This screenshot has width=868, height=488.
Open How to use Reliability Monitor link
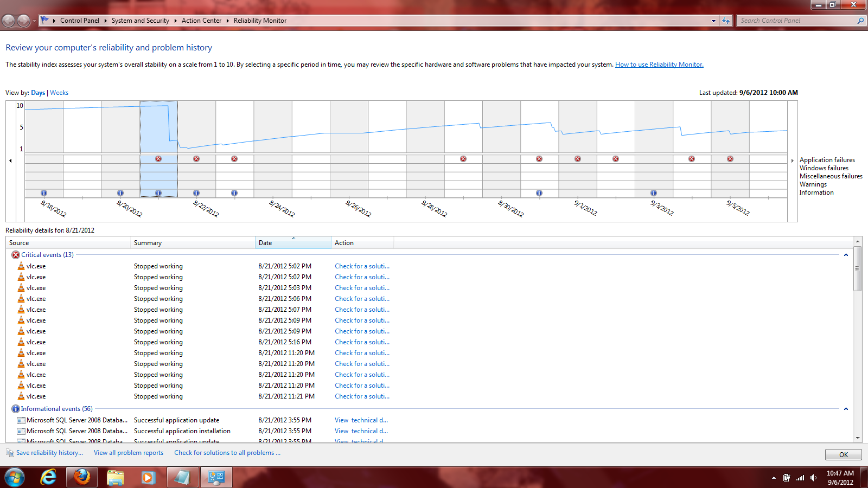click(x=659, y=65)
